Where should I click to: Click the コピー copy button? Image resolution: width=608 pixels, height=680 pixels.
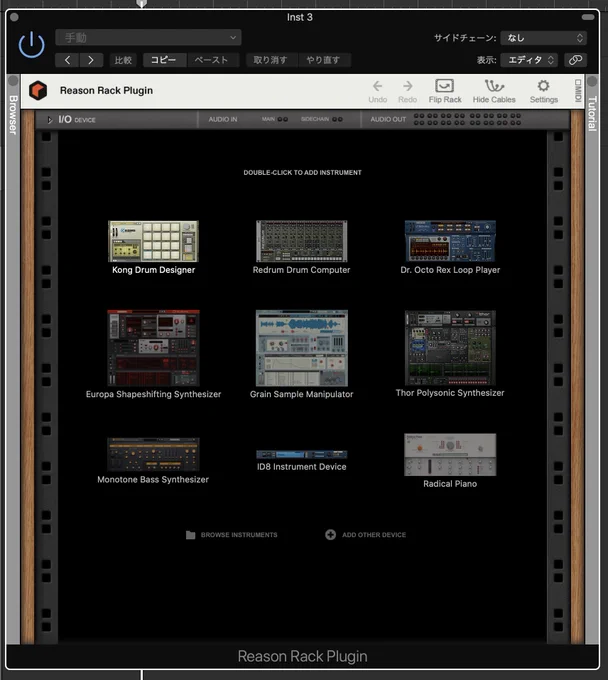tap(163, 60)
